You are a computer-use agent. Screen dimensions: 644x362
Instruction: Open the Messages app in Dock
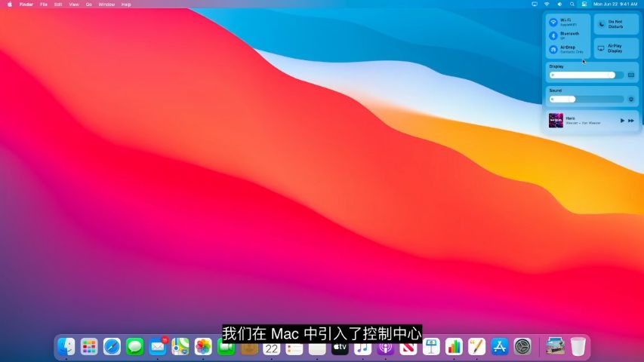coord(134,347)
